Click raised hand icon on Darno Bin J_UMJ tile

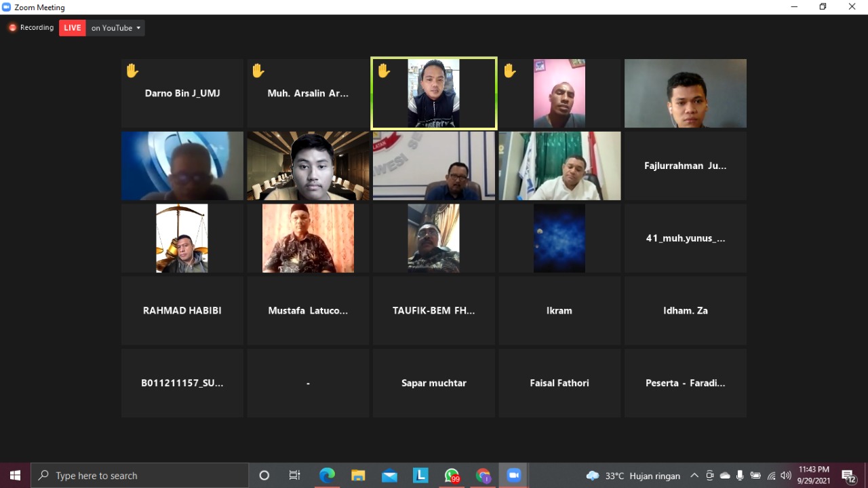pyautogui.click(x=132, y=71)
